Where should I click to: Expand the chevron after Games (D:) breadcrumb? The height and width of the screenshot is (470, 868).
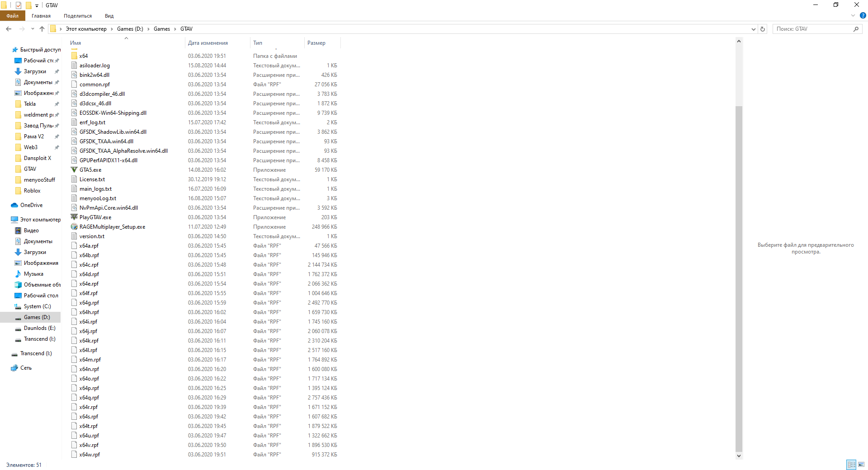click(x=148, y=29)
